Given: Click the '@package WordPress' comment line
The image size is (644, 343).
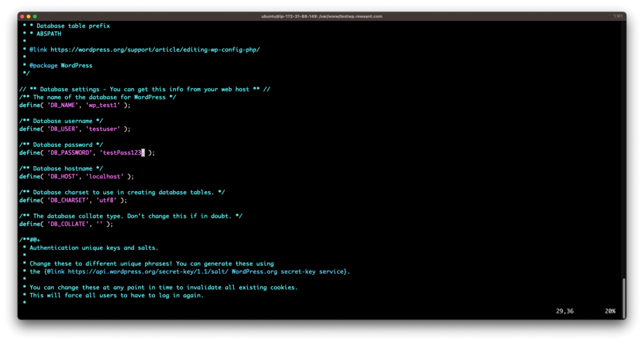Looking at the screenshot, I should 57,65.
